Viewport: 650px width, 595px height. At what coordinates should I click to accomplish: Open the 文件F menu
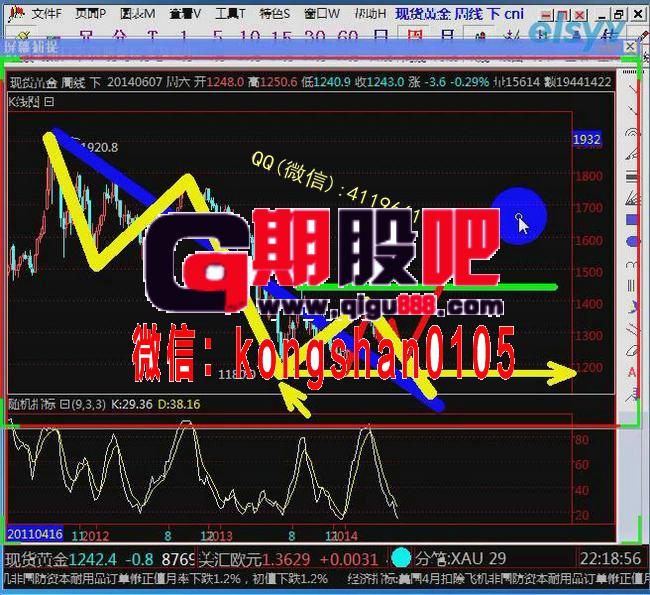[x=46, y=14]
